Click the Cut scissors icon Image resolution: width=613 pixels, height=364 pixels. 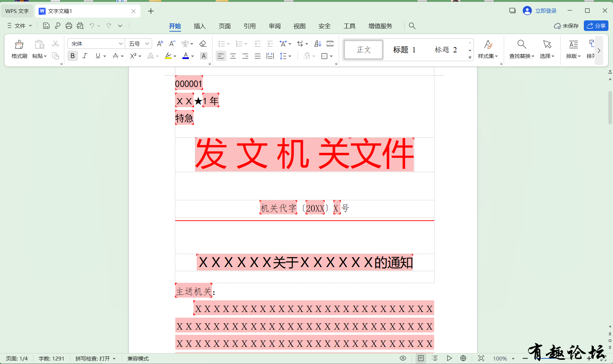click(x=56, y=44)
